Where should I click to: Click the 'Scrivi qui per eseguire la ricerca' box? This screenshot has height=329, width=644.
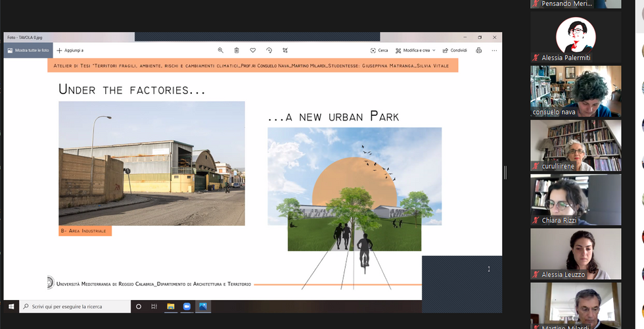75,307
